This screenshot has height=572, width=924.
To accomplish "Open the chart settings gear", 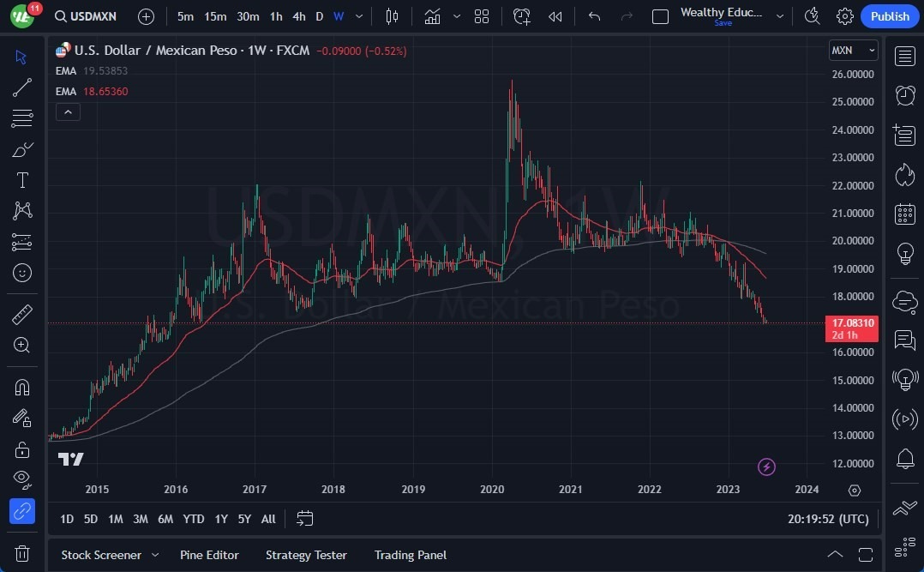I will tap(844, 15).
